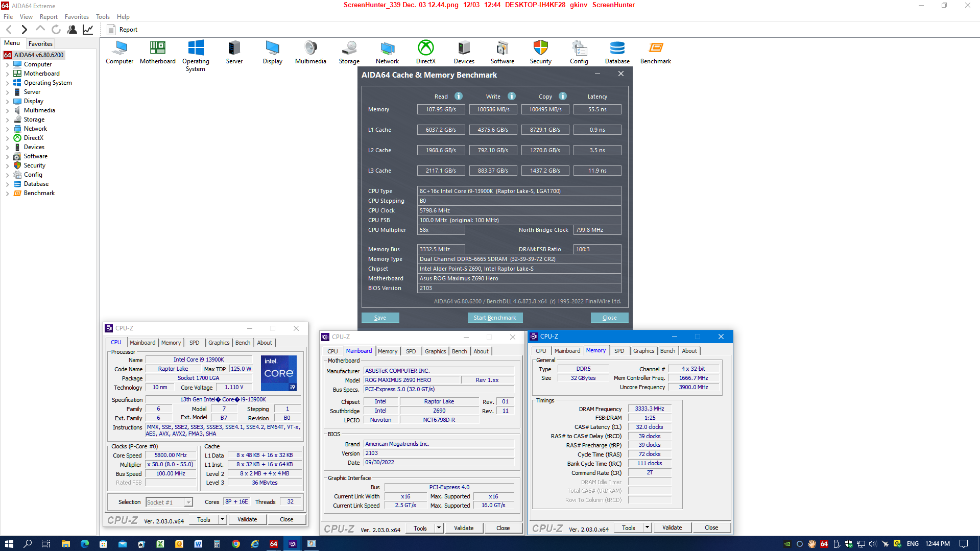This screenshot has height=551, width=980.
Task: Open Tools dropdown arrow in CPU-Z Mainboard window
Action: [x=439, y=528]
